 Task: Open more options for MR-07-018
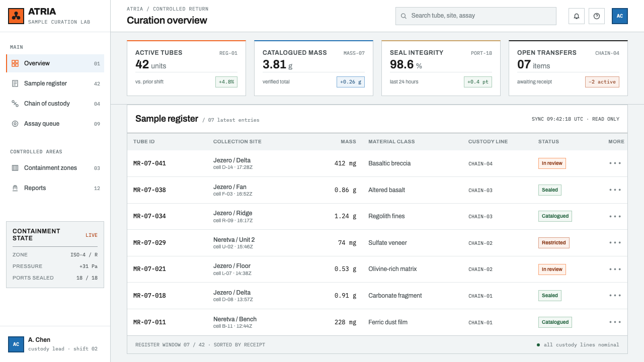(615, 296)
